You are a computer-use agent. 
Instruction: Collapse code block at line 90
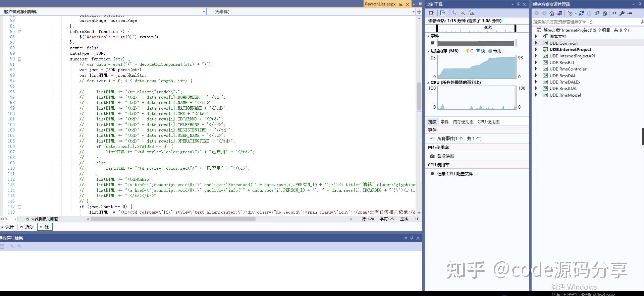click(x=20, y=59)
